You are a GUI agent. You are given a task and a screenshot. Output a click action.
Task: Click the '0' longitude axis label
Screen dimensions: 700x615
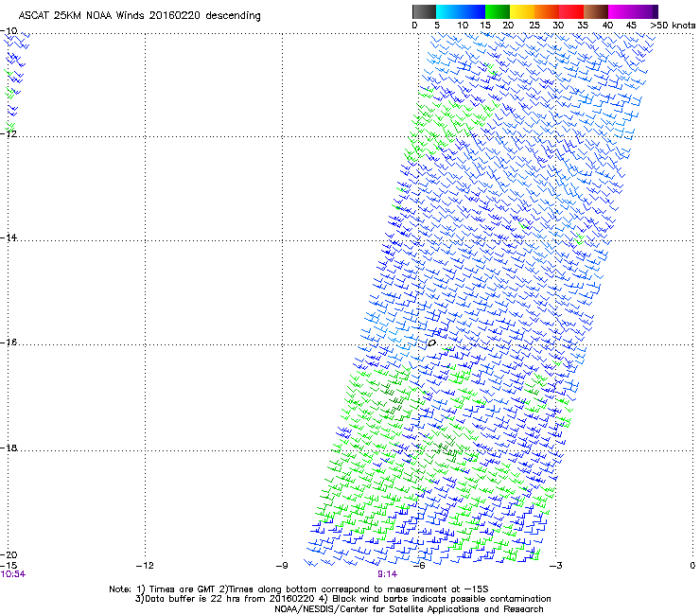(x=692, y=566)
